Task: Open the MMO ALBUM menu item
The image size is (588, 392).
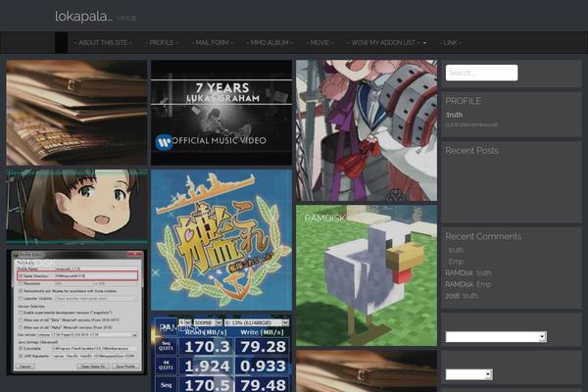Action: (269, 43)
